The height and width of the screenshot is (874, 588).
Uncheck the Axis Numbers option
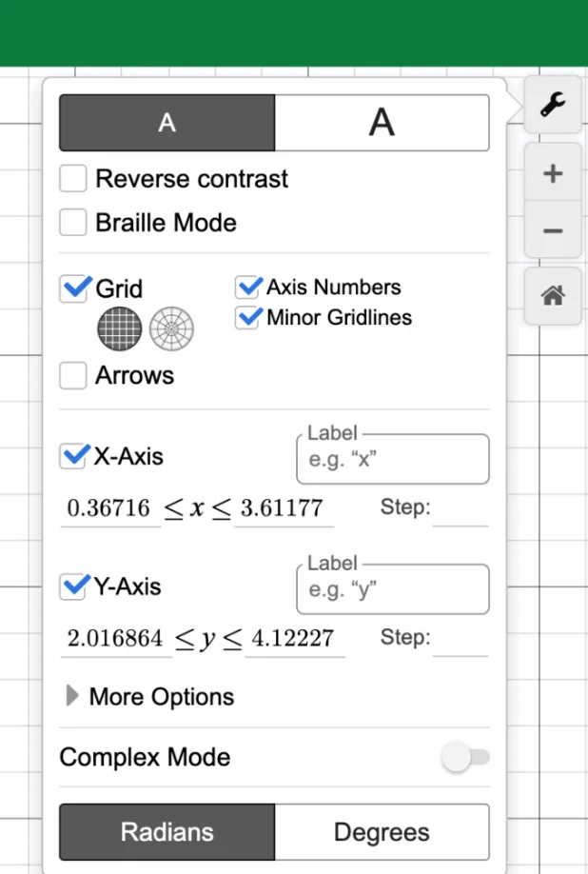click(248, 287)
